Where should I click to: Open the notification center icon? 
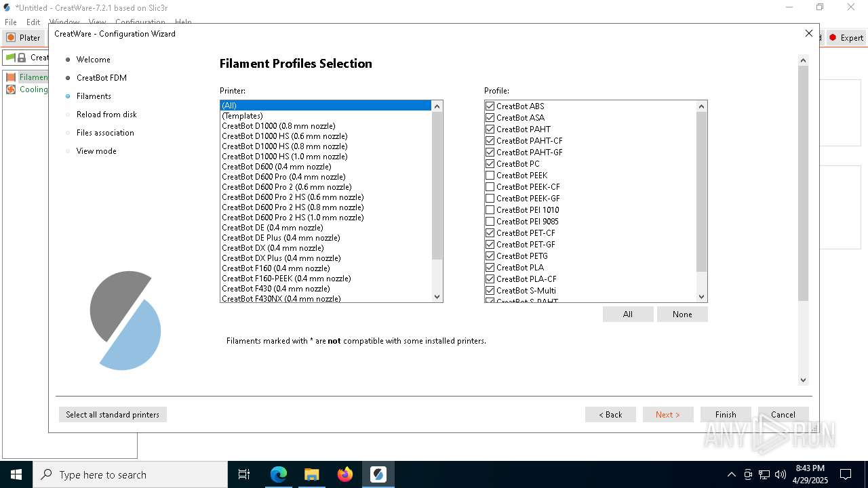[846, 474]
